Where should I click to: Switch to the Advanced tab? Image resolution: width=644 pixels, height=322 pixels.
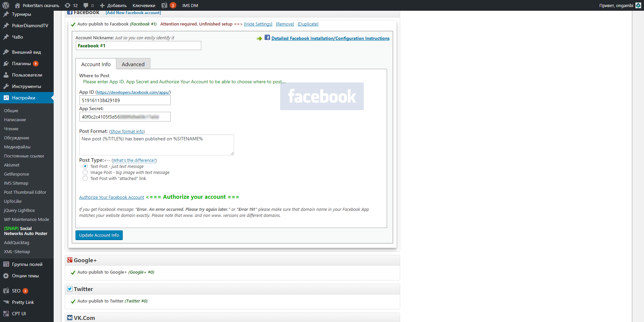coord(133,64)
